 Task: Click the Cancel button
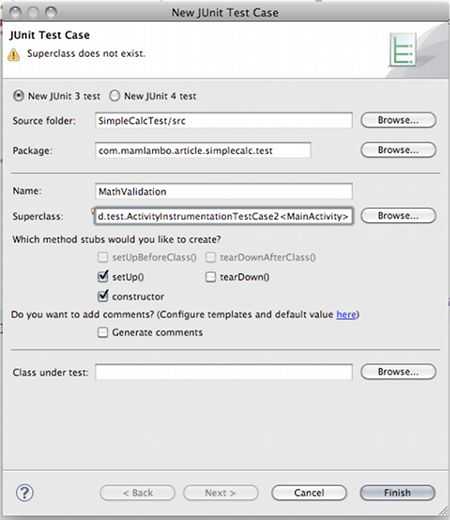[x=309, y=493]
